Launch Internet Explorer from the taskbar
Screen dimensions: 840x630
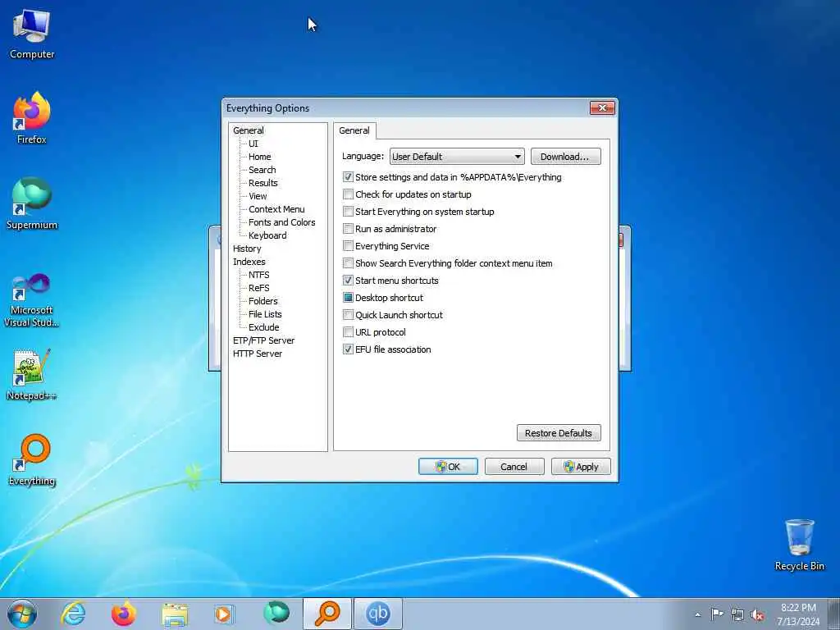click(73, 614)
